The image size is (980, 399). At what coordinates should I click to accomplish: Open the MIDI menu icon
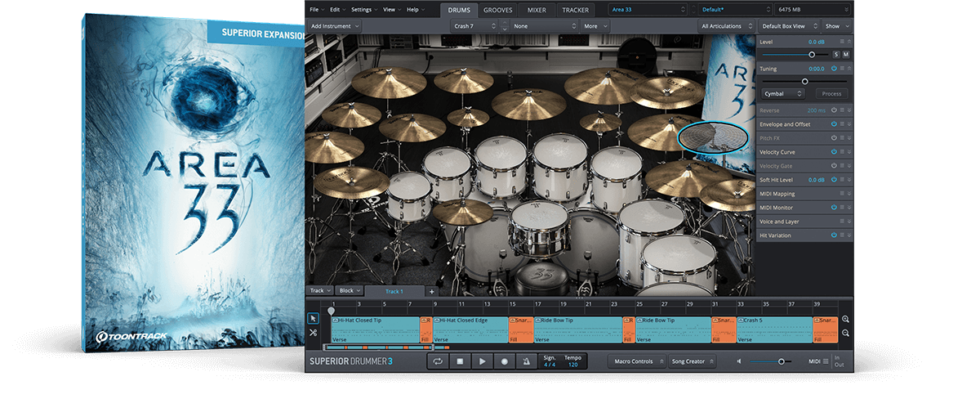[826, 361]
